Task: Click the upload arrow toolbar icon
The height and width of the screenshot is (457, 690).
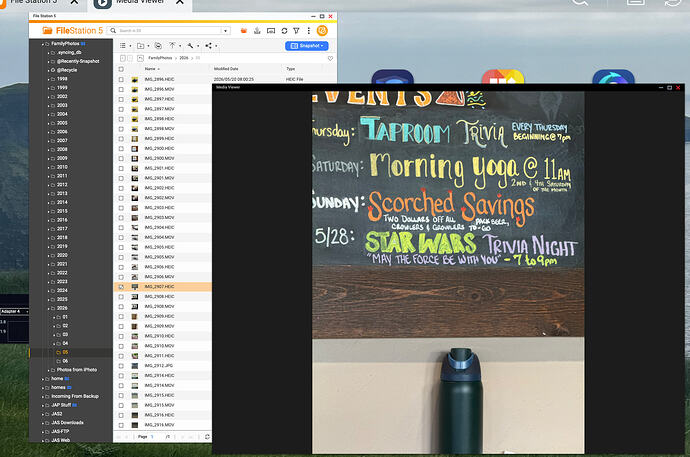Action: pos(172,45)
